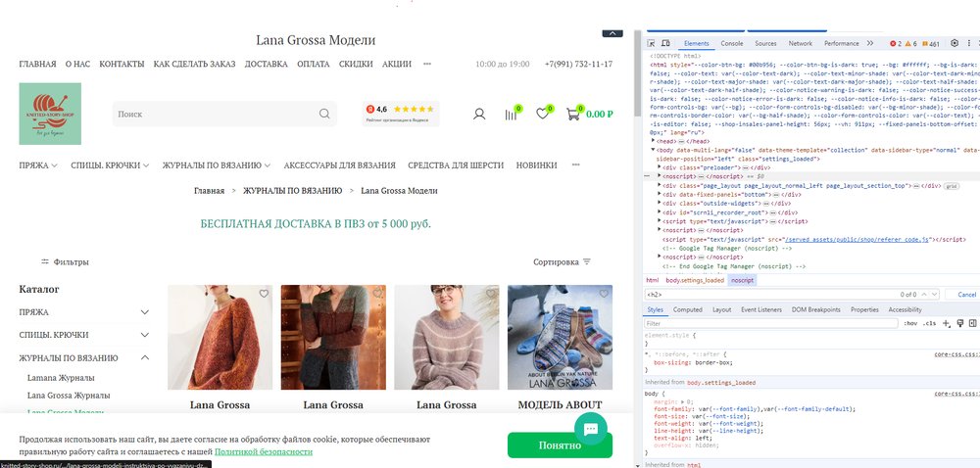
Task: Expand the СПИЦЫ. КРЮЧКИ top menu dropdown
Action: click(146, 165)
